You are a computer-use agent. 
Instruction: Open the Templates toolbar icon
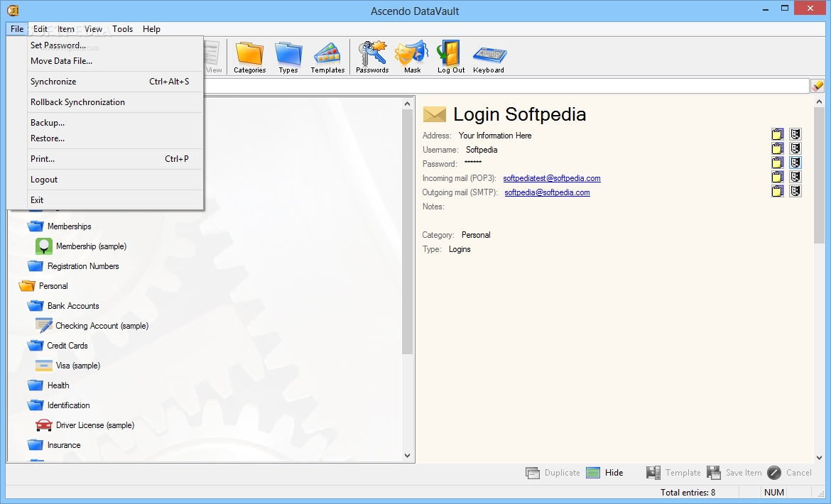coord(327,57)
